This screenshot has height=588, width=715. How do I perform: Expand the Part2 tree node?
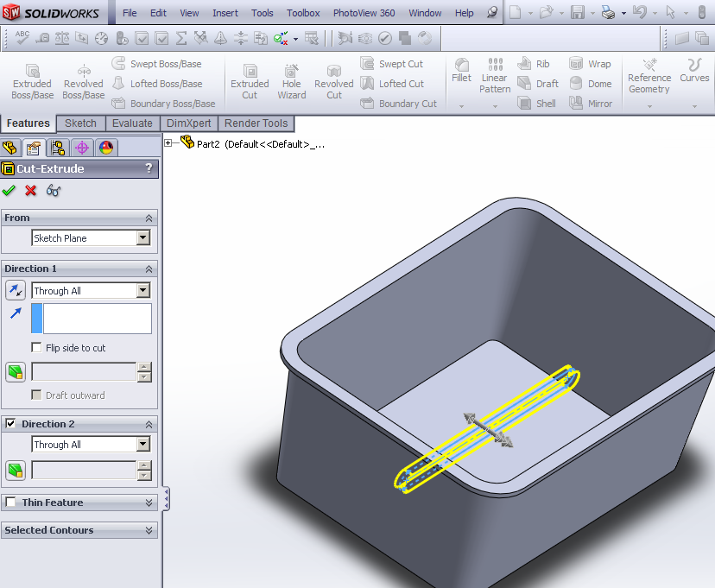pos(168,143)
